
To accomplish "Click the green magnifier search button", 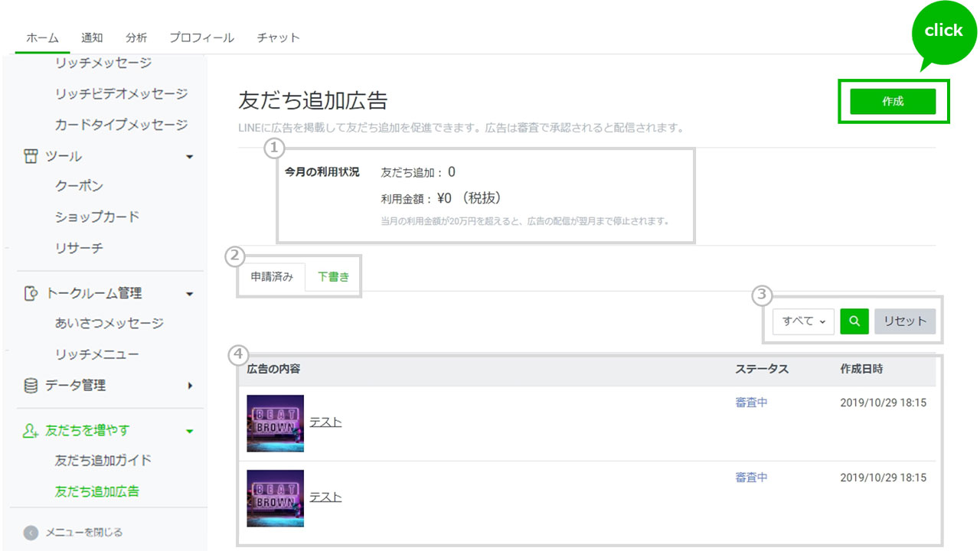I will (854, 321).
